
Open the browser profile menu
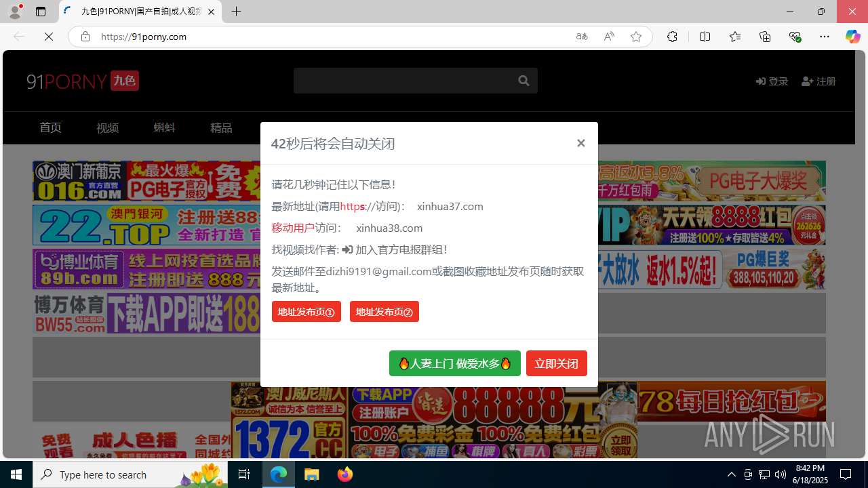click(15, 12)
